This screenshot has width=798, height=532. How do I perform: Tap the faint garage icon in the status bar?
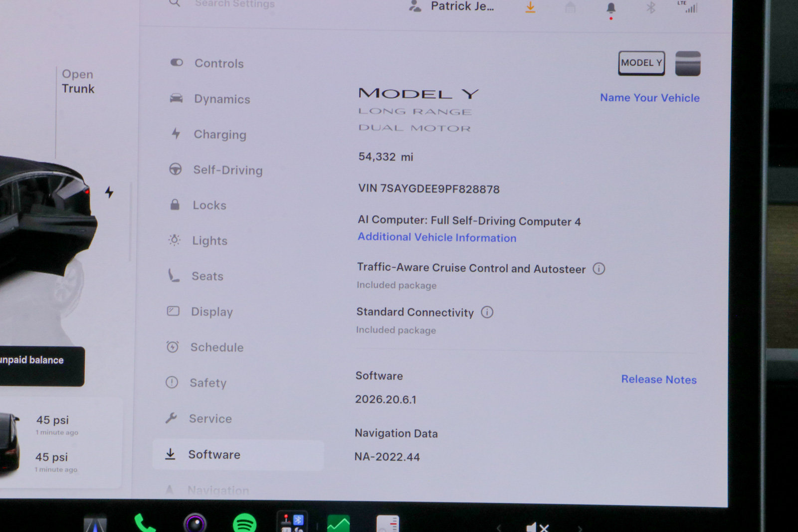(570, 7)
